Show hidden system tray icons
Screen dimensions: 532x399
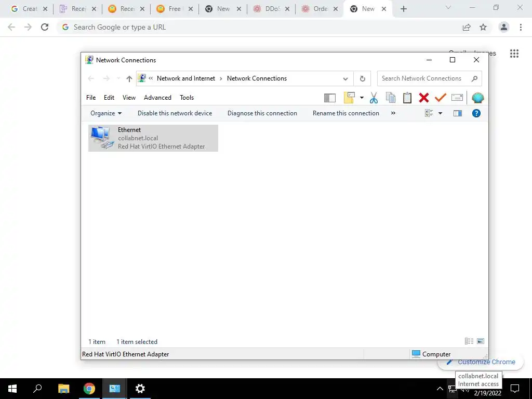[440, 389]
